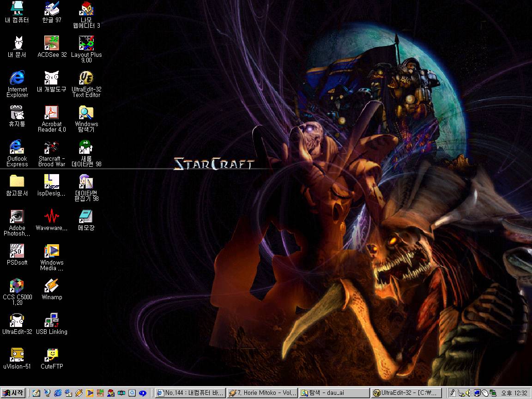Select the Winamp desktop shortcut
Image resolution: width=532 pixels, height=399 pixels.
pyautogui.click(x=52, y=289)
